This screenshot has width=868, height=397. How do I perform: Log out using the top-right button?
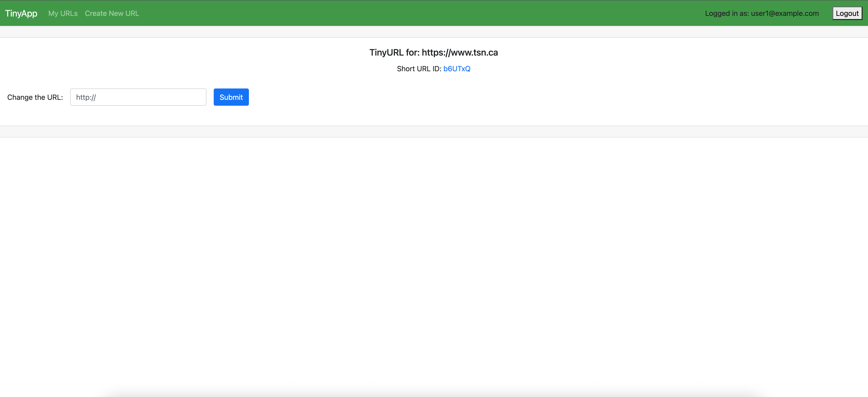tap(847, 13)
